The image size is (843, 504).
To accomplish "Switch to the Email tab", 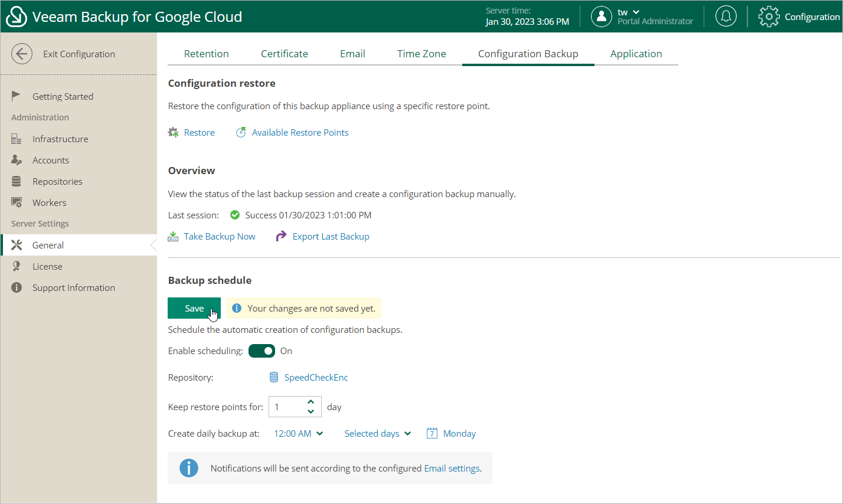I will pyautogui.click(x=352, y=54).
